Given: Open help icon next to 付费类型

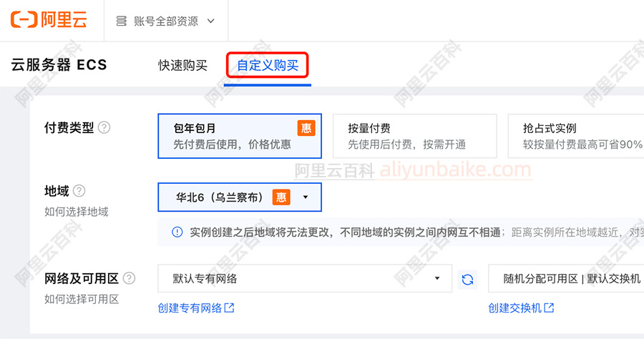Looking at the screenshot, I should pyautogui.click(x=104, y=127).
